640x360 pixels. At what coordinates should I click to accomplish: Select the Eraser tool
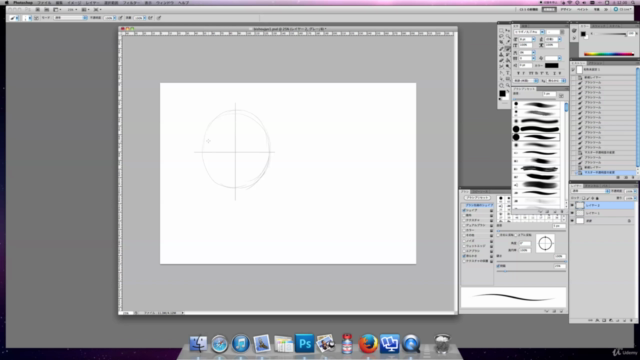pos(501,60)
